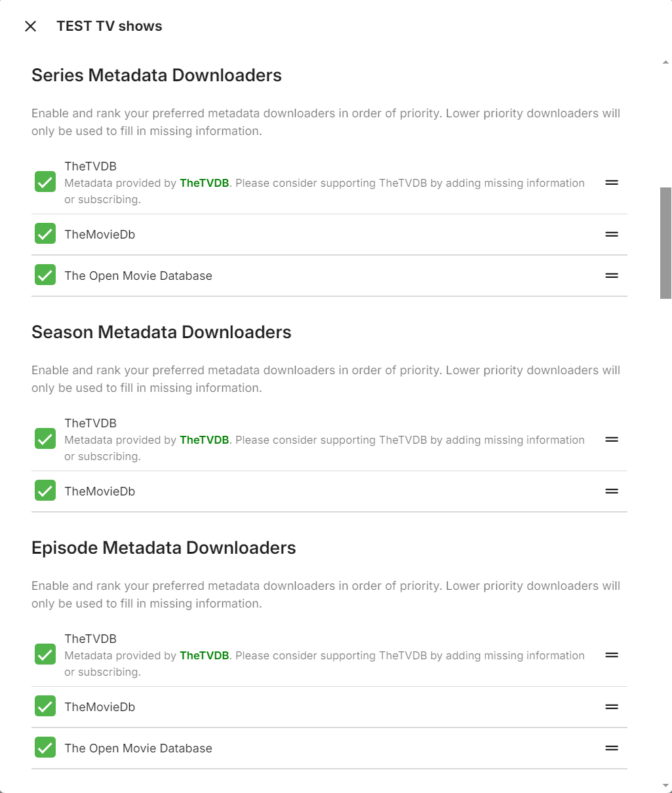Click drag handle for TheTVDB in Episode downloaders
The height and width of the screenshot is (793, 672).
tap(612, 655)
